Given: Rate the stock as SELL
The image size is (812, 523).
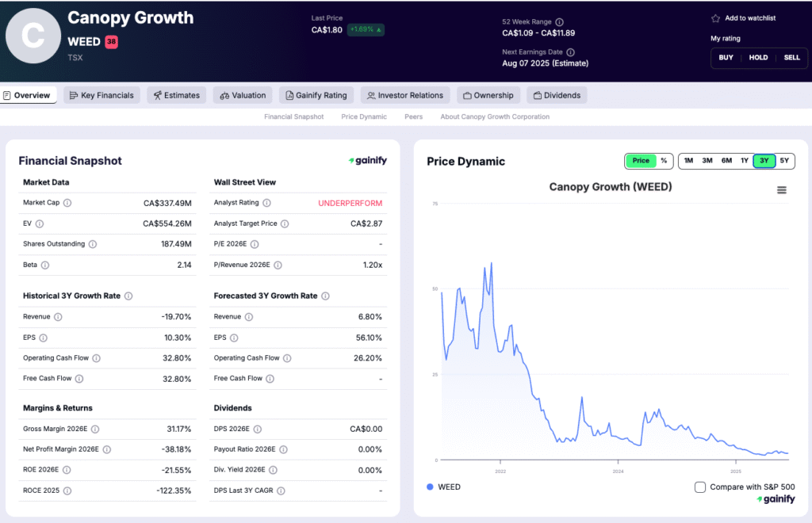Looking at the screenshot, I should click(x=791, y=58).
